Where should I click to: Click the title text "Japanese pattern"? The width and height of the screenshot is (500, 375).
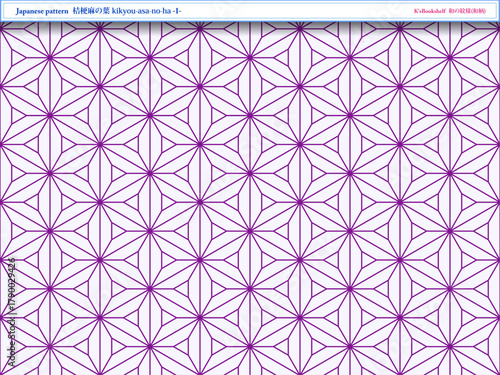click(42, 11)
